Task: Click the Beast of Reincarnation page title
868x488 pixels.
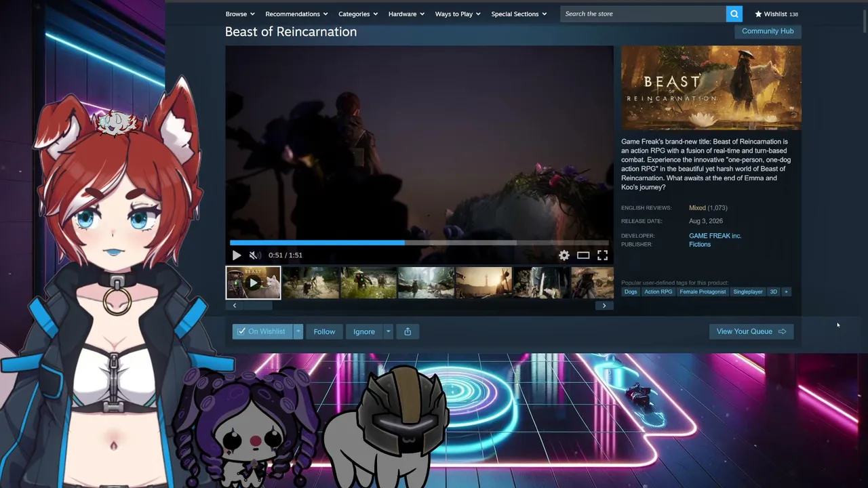Action: pos(291,32)
